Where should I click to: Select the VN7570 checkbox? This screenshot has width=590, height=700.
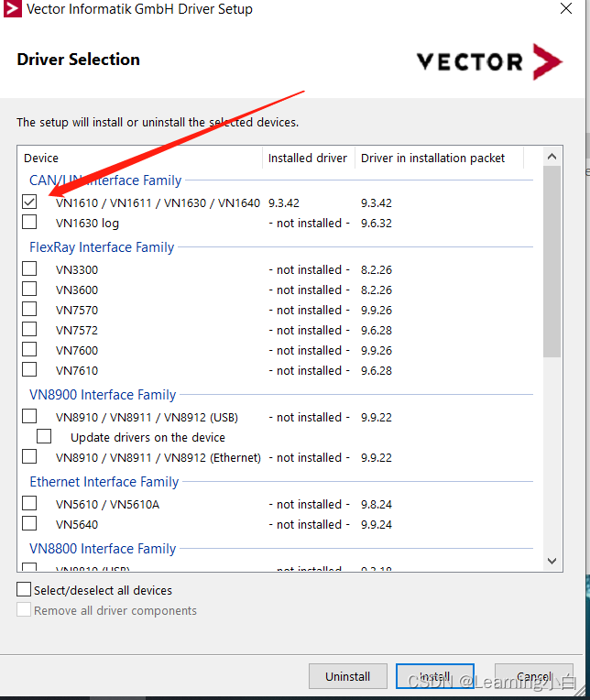(29, 309)
